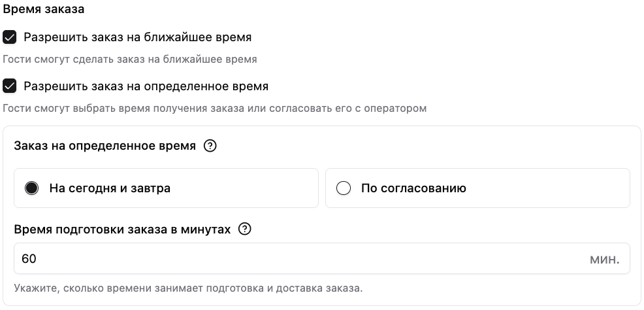Viewport: 644px width, 310px height.
Task: Click the "По согласованию" option label text
Action: click(413, 188)
